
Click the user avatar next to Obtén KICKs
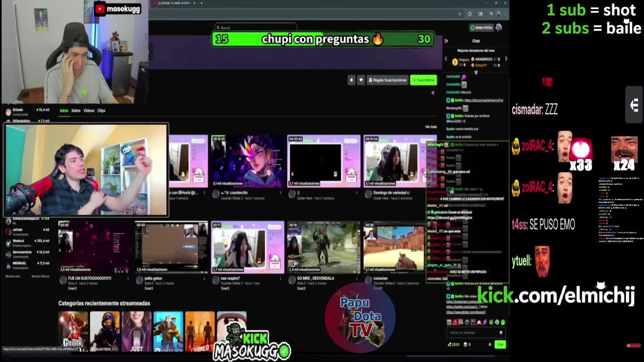click(499, 27)
